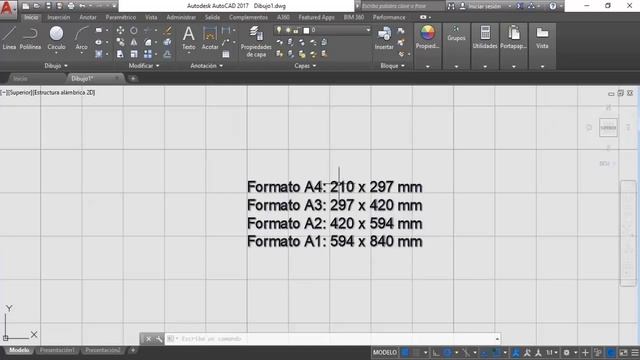Click the Plot (print) quick-access icon
640x360 pixels.
point(71,6)
